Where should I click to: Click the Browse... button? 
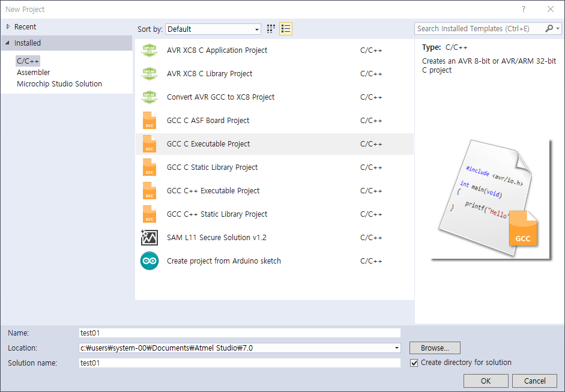tap(435, 348)
